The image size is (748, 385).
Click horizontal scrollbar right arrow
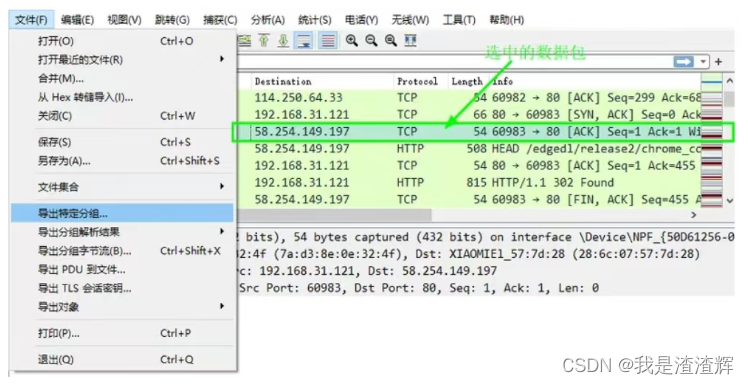click(694, 215)
